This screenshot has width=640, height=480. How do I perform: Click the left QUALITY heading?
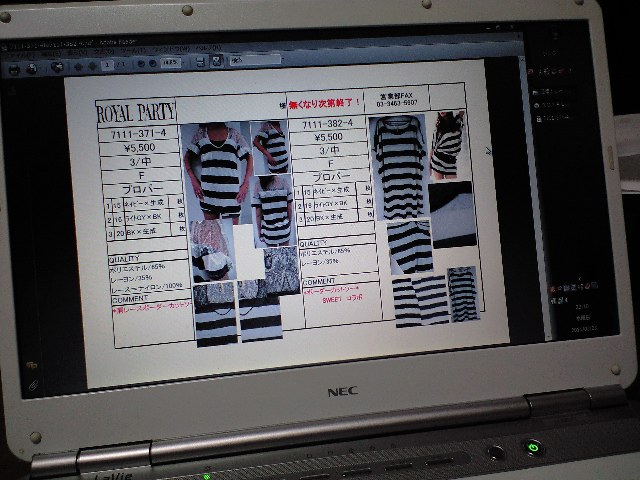(124, 259)
